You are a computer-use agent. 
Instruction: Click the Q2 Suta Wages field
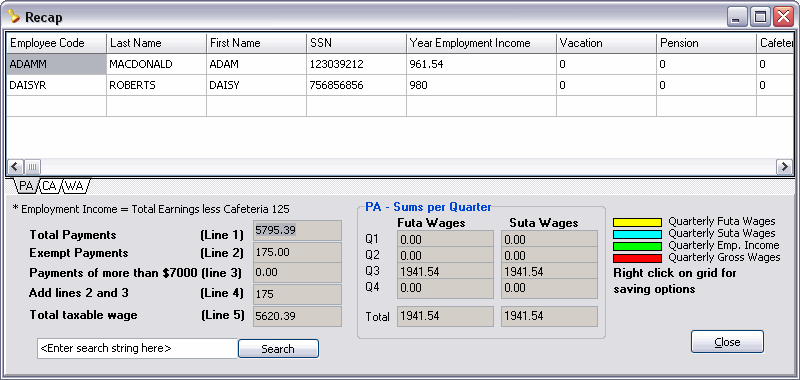(x=549, y=255)
